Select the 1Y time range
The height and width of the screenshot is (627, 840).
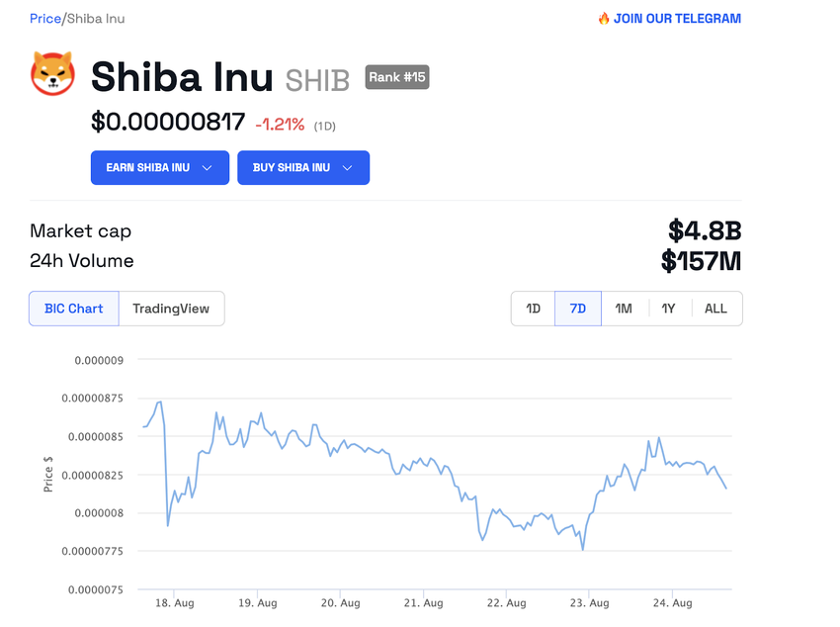click(669, 309)
